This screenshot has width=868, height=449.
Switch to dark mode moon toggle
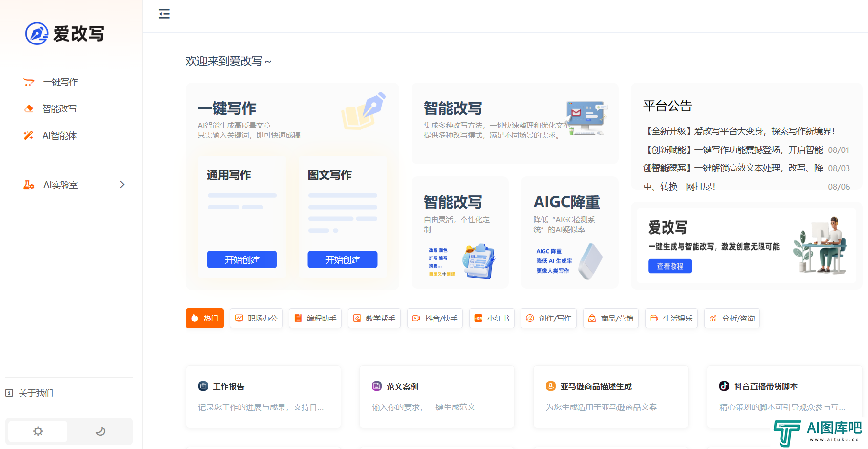click(x=100, y=431)
